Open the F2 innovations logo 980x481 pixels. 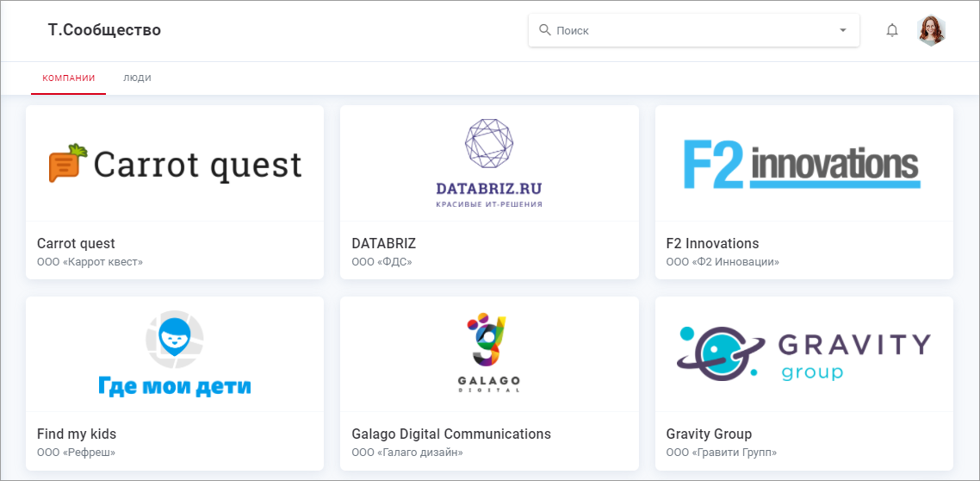[x=803, y=165]
